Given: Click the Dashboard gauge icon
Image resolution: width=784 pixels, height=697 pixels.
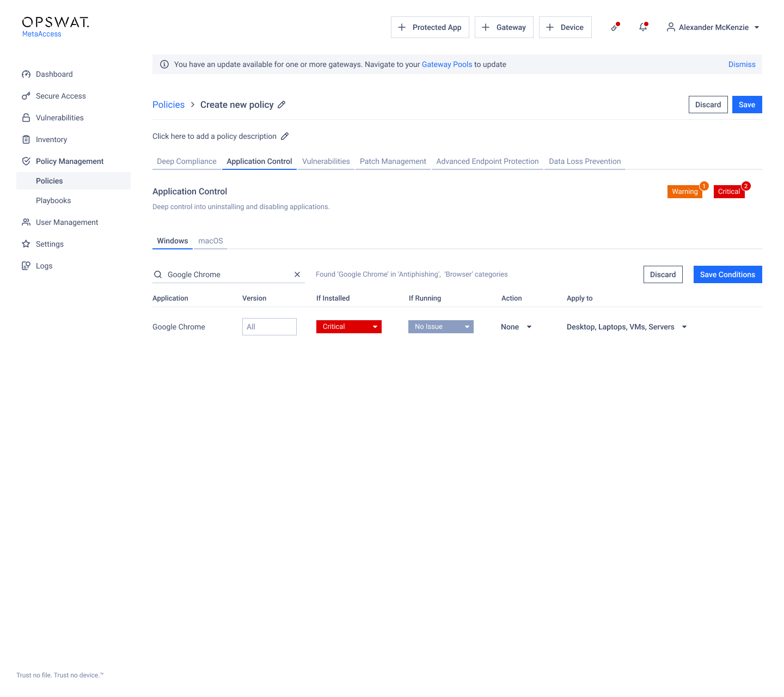Looking at the screenshot, I should point(26,74).
